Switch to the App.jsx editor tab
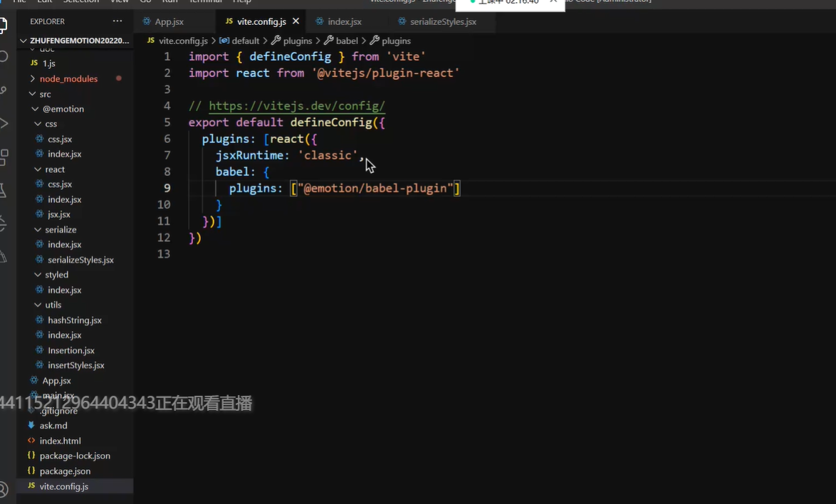The image size is (836, 504). [169, 22]
